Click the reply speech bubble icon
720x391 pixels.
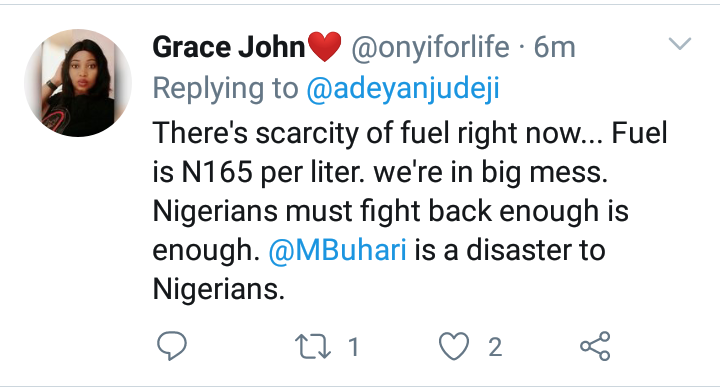(172, 346)
